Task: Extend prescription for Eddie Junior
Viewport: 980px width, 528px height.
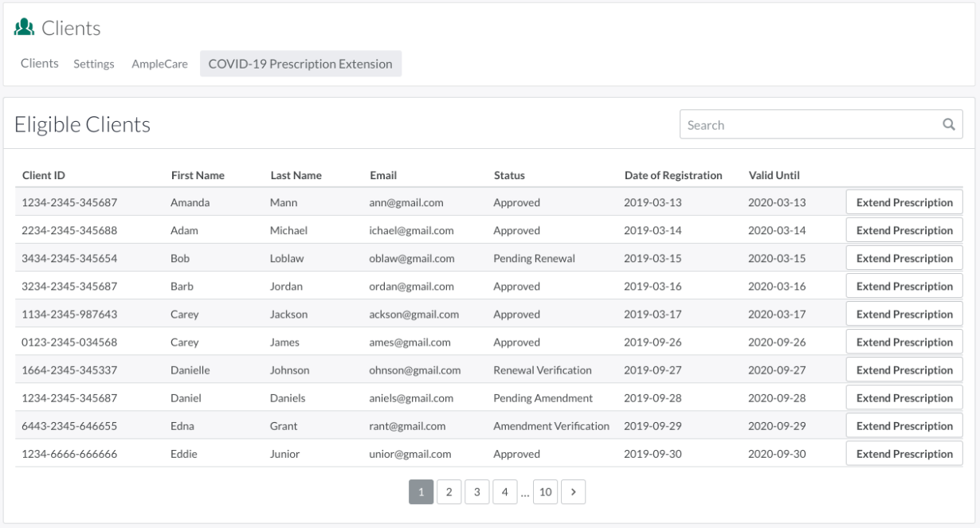Action: point(904,453)
